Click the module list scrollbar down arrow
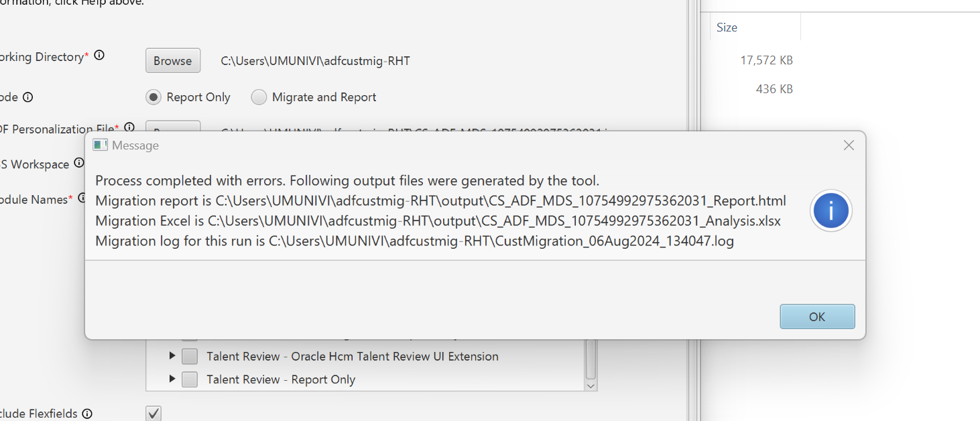Image resolution: width=980 pixels, height=421 pixels. coord(591,385)
